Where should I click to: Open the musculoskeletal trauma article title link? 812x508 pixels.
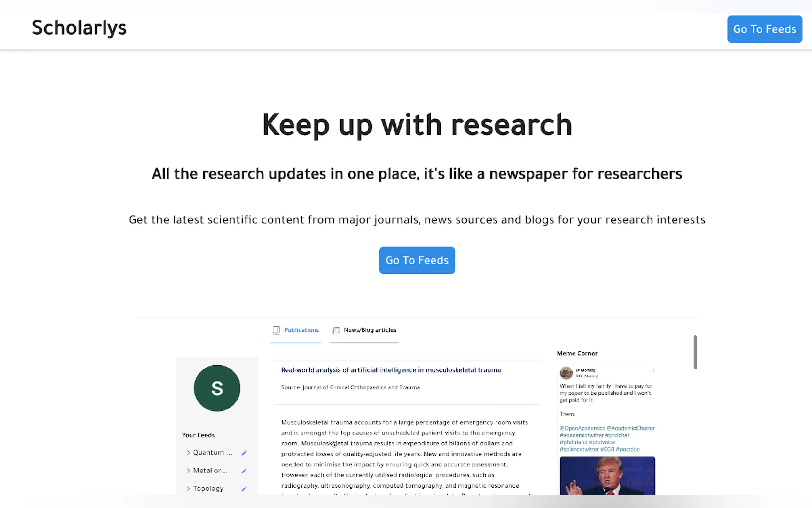(x=391, y=370)
